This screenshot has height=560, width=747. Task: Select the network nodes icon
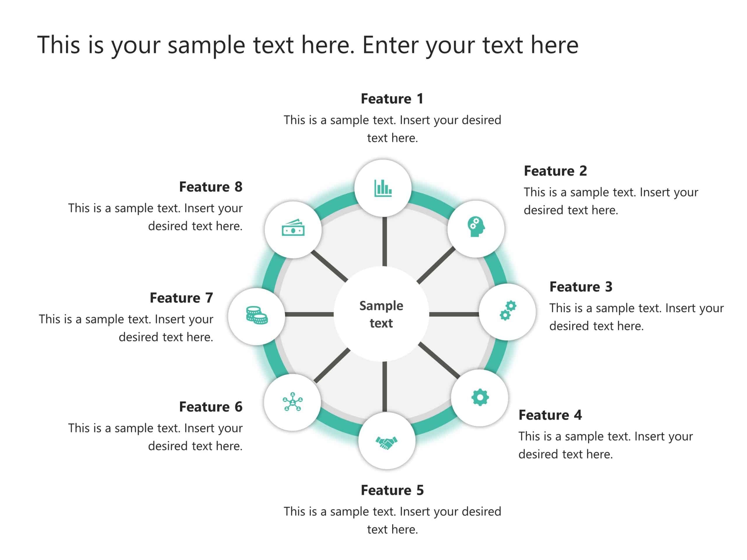click(x=292, y=402)
